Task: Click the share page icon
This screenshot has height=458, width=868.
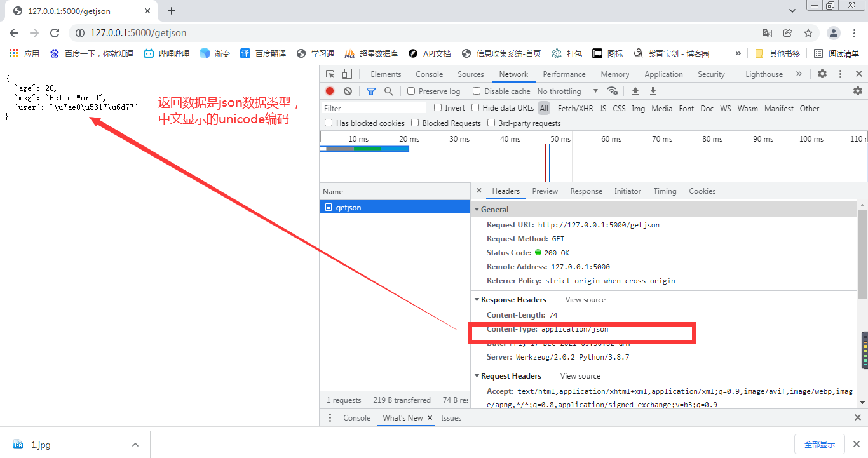Action: (x=788, y=33)
